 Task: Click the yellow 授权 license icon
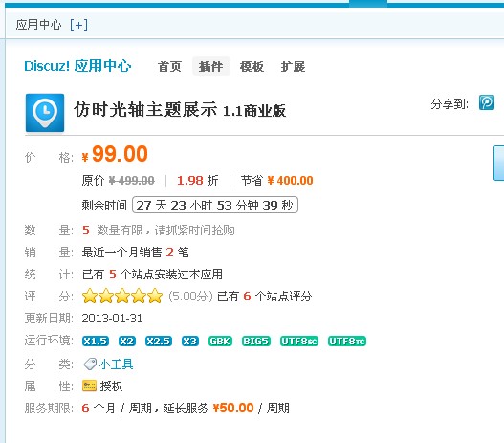tap(89, 386)
